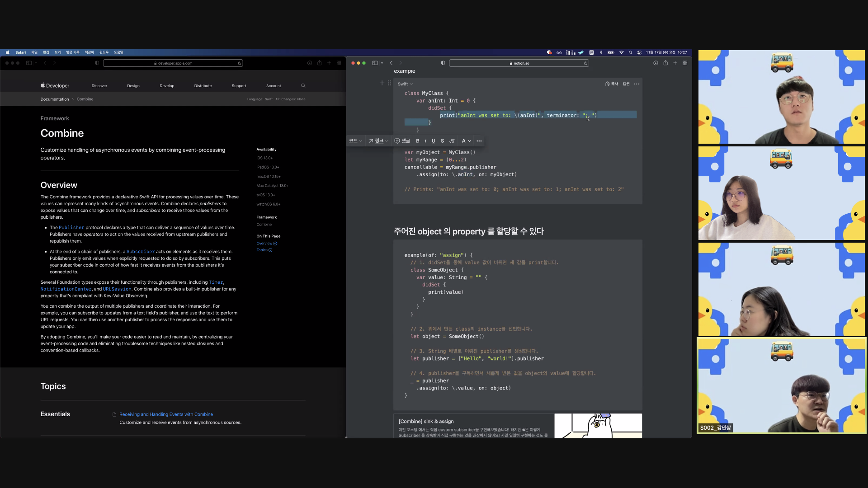The width and height of the screenshot is (868, 488).
Task: Click the comment (댓글) icon button
Action: click(402, 141)
